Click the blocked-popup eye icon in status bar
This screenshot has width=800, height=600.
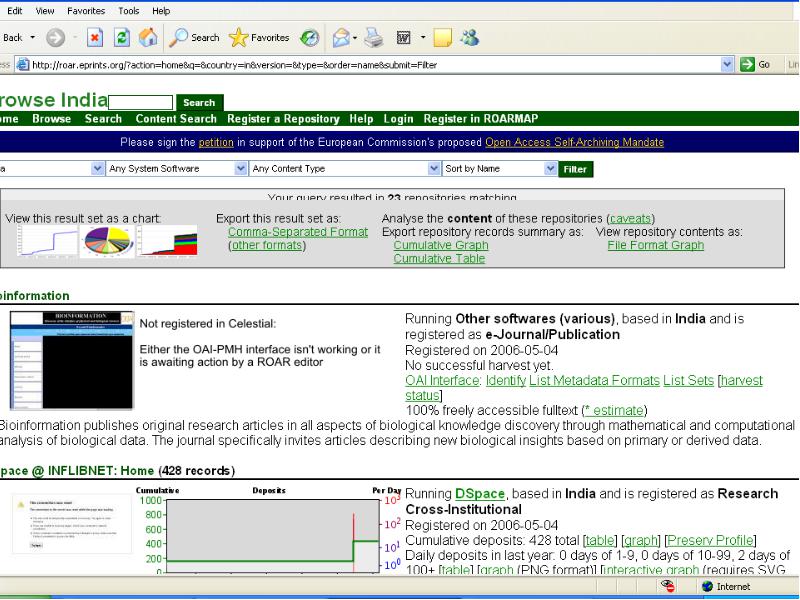click(668, 586)
